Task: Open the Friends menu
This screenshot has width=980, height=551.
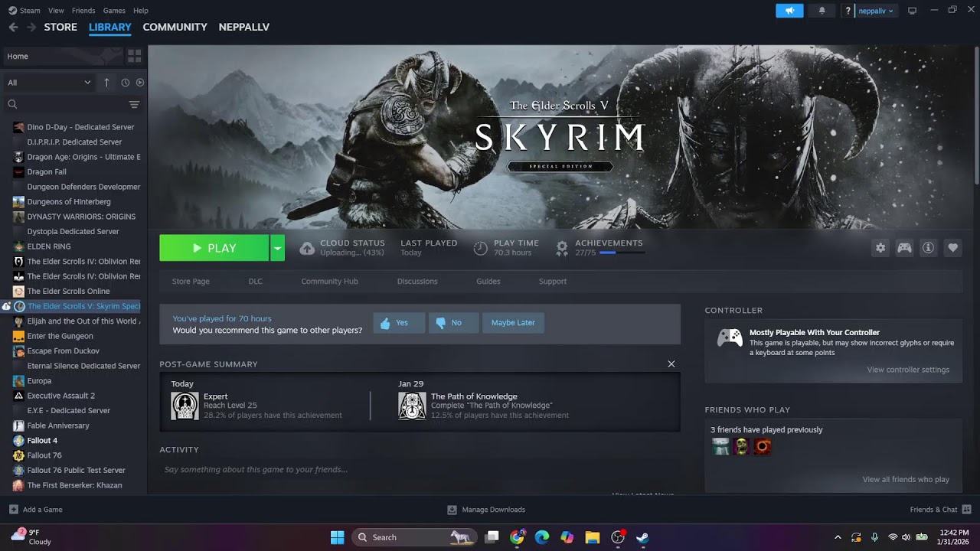Action: point(83,11)
